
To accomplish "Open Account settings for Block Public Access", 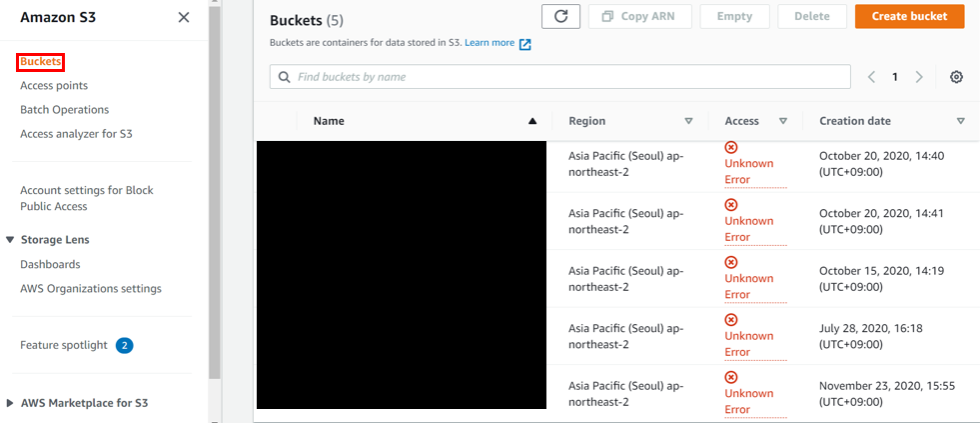I will [x=86, y=198].
